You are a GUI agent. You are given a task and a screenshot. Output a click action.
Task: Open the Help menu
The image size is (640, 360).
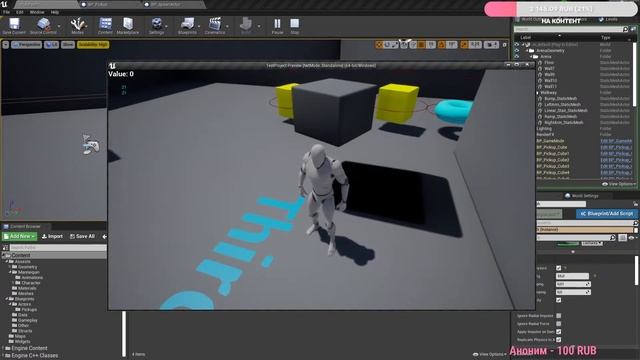coord(55,12)
